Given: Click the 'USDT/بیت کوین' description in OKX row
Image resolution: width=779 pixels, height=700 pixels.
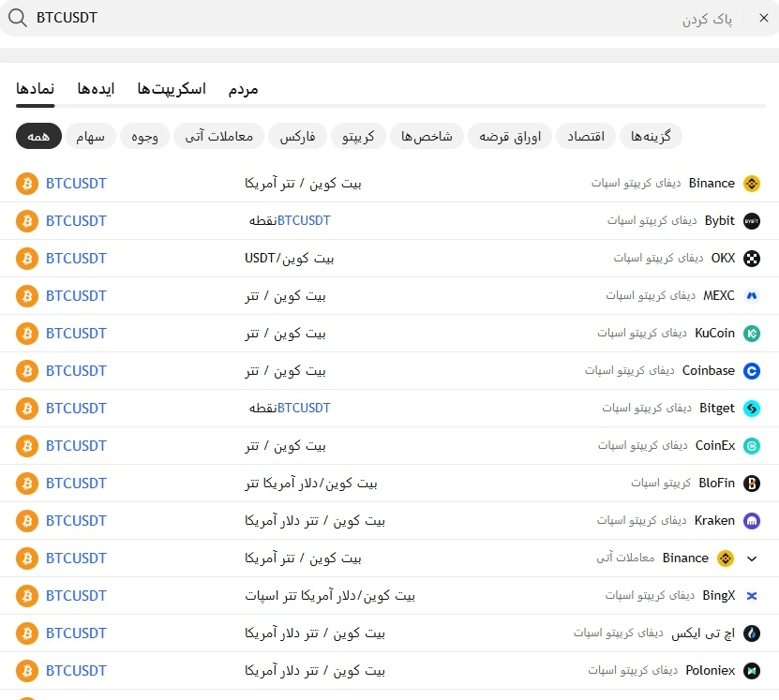Looking at the screenshot, I should (289, 259).
